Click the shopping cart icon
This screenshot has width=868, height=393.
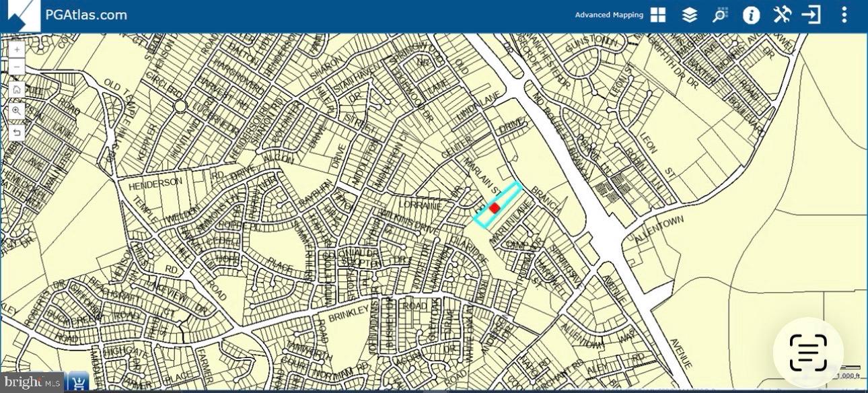(79, 383)
